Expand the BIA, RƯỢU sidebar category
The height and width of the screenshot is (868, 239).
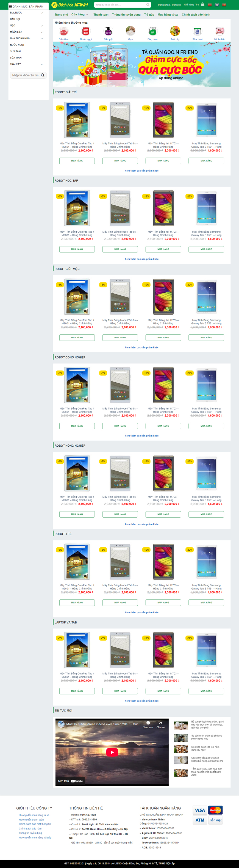point(42,13)
